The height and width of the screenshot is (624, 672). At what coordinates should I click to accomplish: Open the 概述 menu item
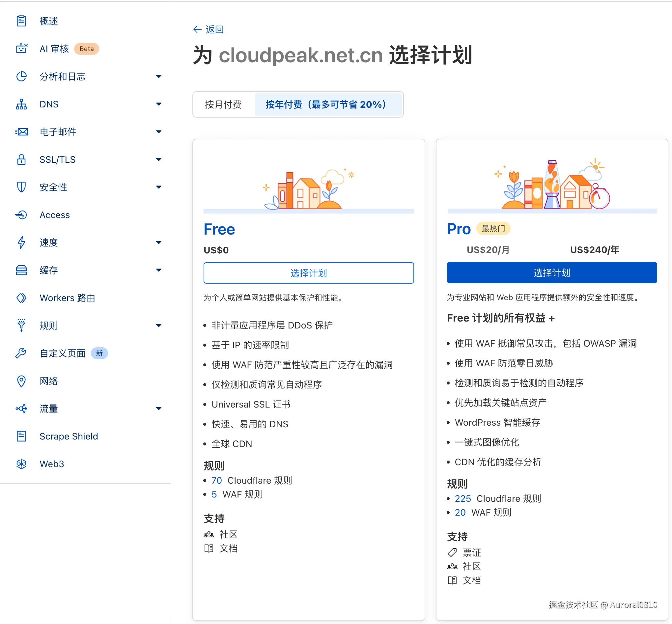coord(48,21)
